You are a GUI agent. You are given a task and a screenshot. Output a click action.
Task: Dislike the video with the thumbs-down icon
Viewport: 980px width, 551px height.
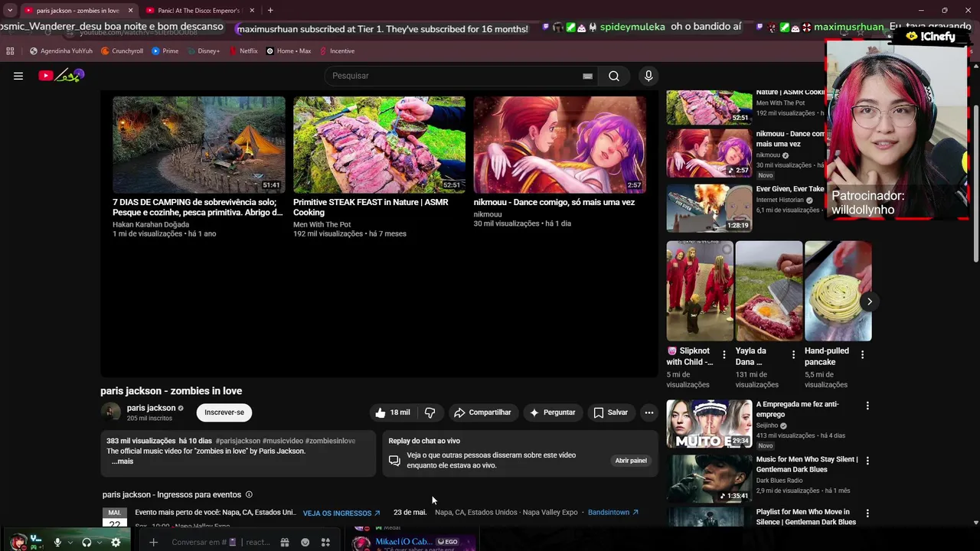click(x=430, y=412)
